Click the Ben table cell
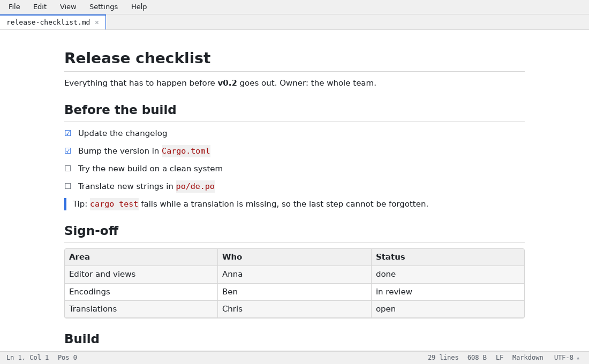The image size is (589, 364). pyautogui.click(x=294, y=292)
